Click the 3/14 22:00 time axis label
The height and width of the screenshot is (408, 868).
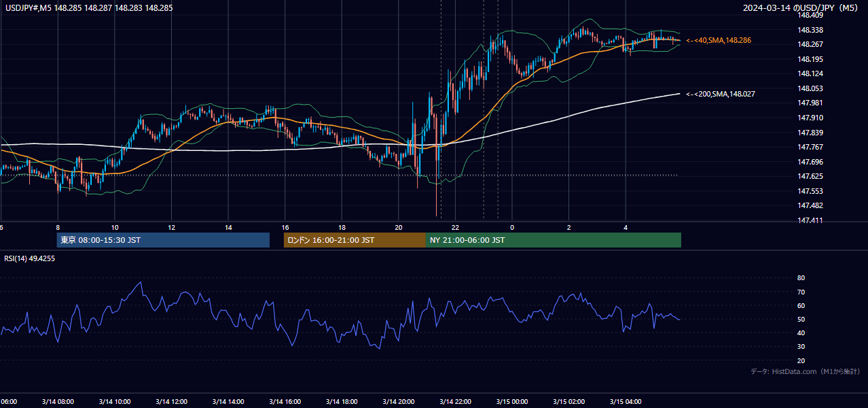(455, 402)
